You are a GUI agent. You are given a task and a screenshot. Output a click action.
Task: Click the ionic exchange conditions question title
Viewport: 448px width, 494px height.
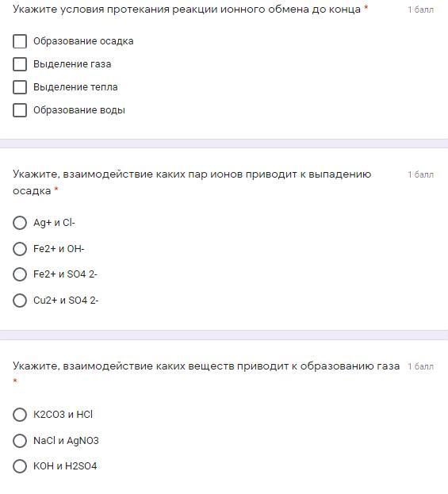click(186, 10)
